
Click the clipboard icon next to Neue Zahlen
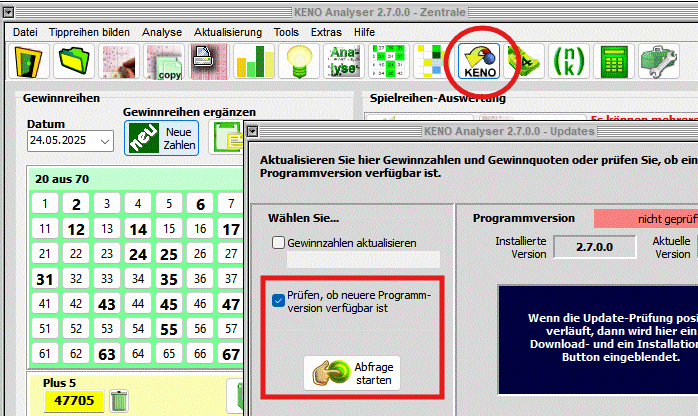228,138
